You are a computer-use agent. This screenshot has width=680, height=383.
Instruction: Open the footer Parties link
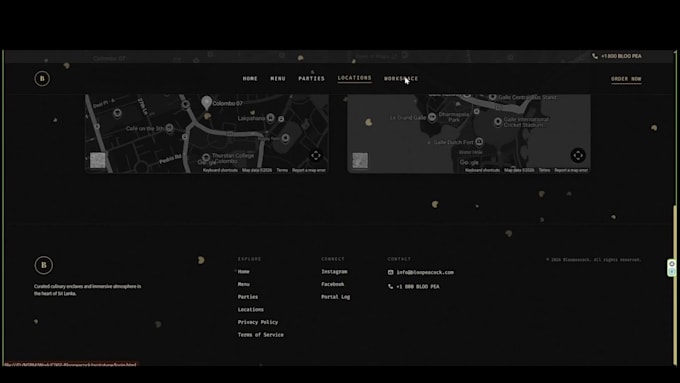[x=248, y=297]
